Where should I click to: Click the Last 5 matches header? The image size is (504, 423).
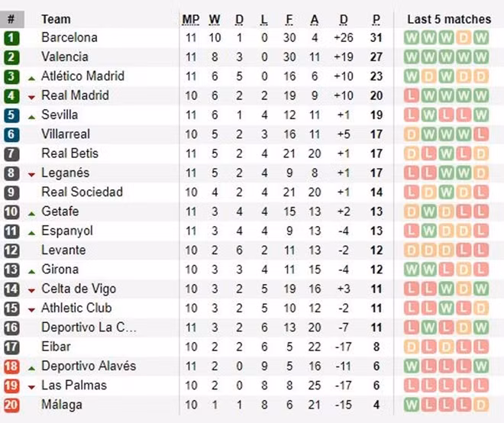pos(449,19)
